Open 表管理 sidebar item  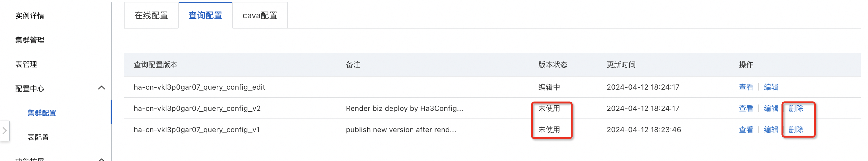[x=26, y=64]
